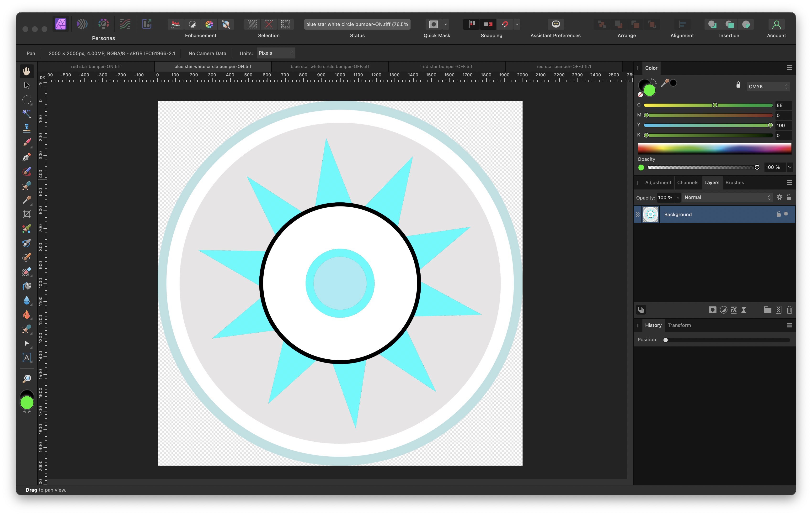The height and width of the screenshot is (515, 812).
Task: Switch to the Tone Mapping Persona
Action: (x=125, y=24)
